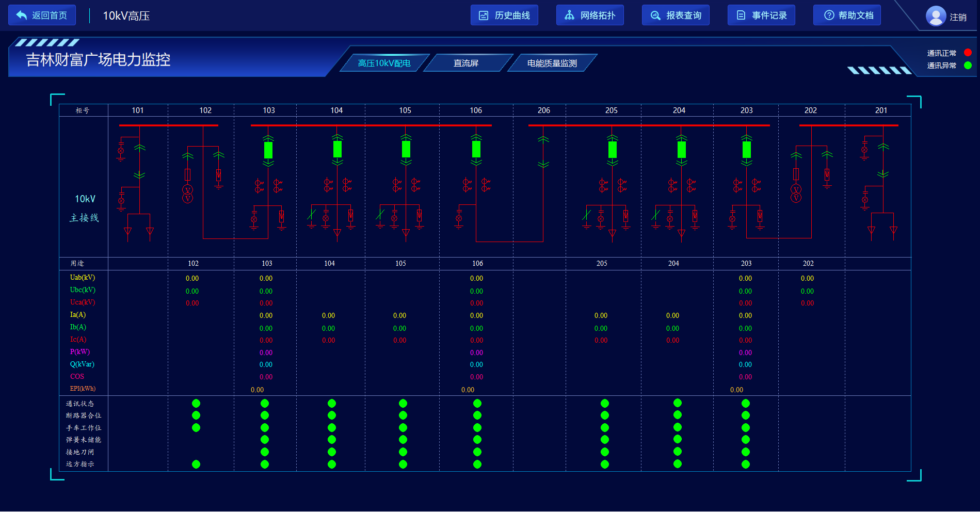Click the 返回首页 button text
This screenshot has width=980, height=512.
click(50, 15)
